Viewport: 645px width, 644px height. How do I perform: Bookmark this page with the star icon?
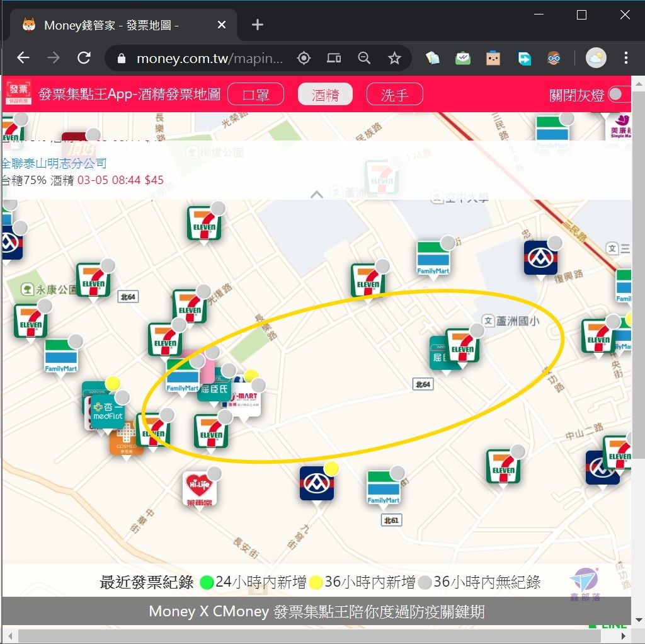point(394,58)
